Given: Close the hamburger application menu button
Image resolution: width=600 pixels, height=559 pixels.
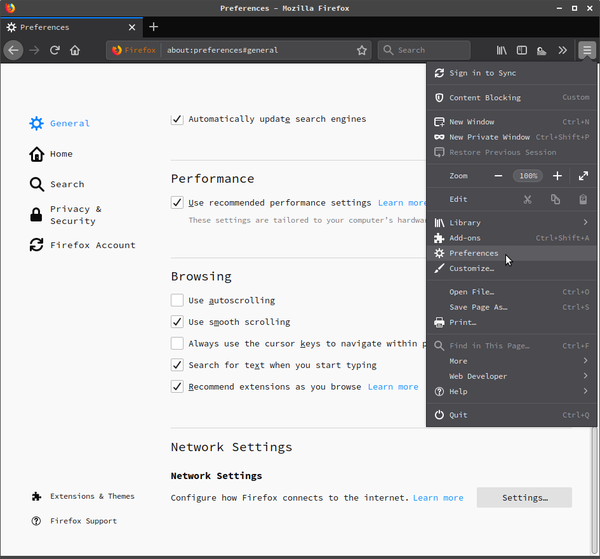Looking at the screenshot, I should (x=587, y=50).
